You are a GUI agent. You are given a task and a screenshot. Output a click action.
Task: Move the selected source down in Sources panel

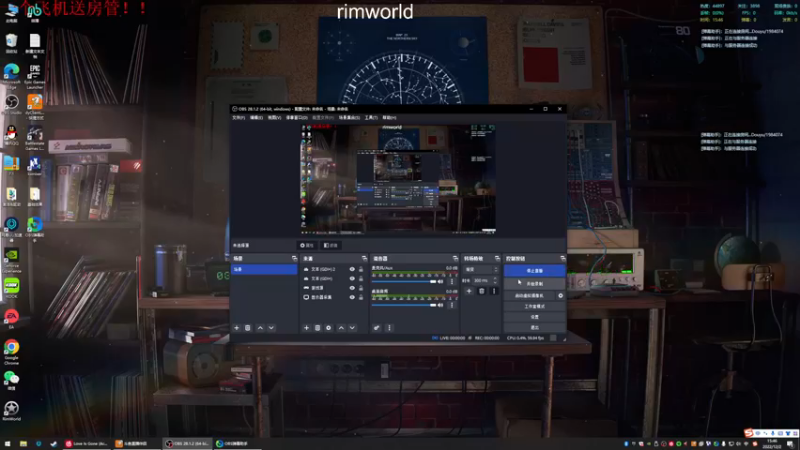pos(352,328)
